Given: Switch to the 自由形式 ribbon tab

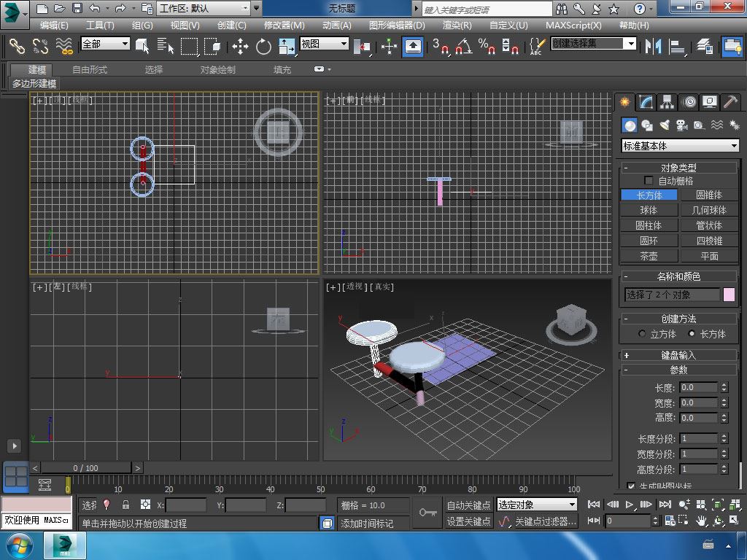Looking at the screenshot, I should point(90,69).
